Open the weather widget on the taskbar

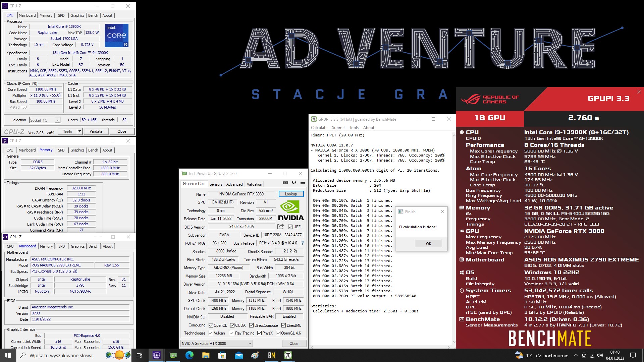(541, 355)
